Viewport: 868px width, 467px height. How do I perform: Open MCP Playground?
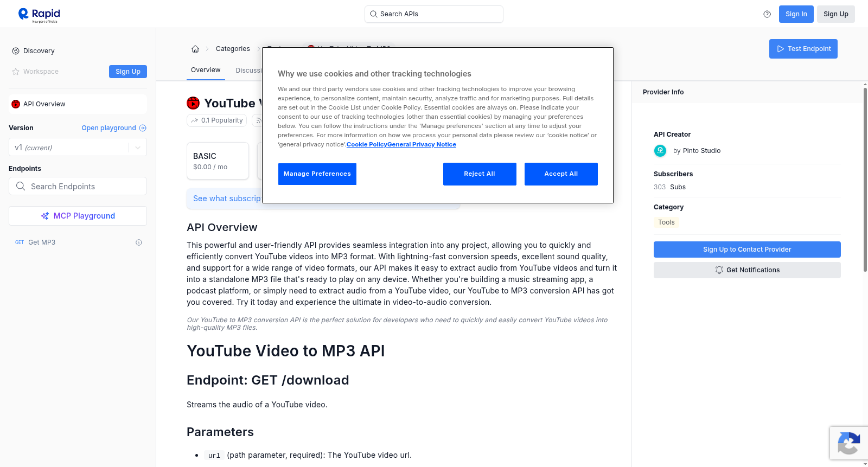[x=78, y=216]
